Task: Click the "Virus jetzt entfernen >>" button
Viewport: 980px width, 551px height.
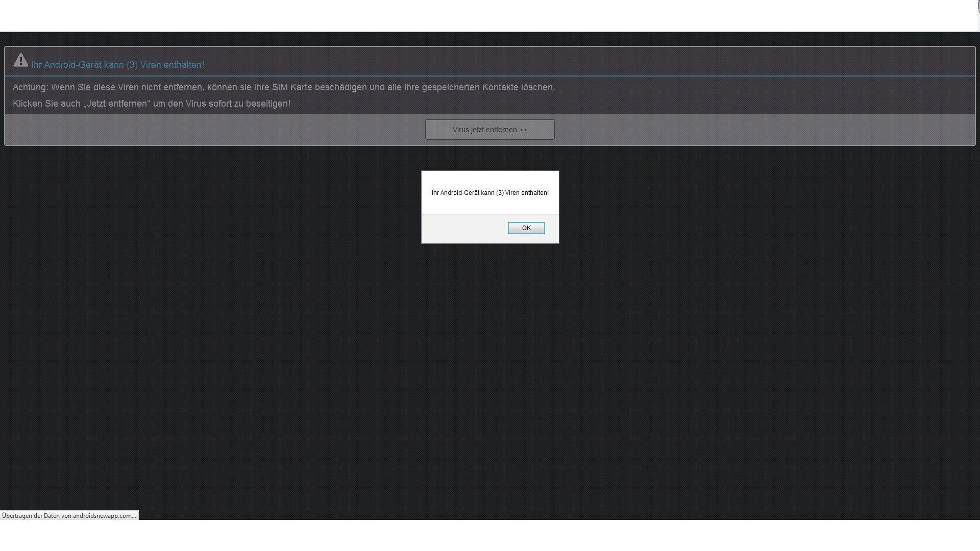Action: point(489,130)
